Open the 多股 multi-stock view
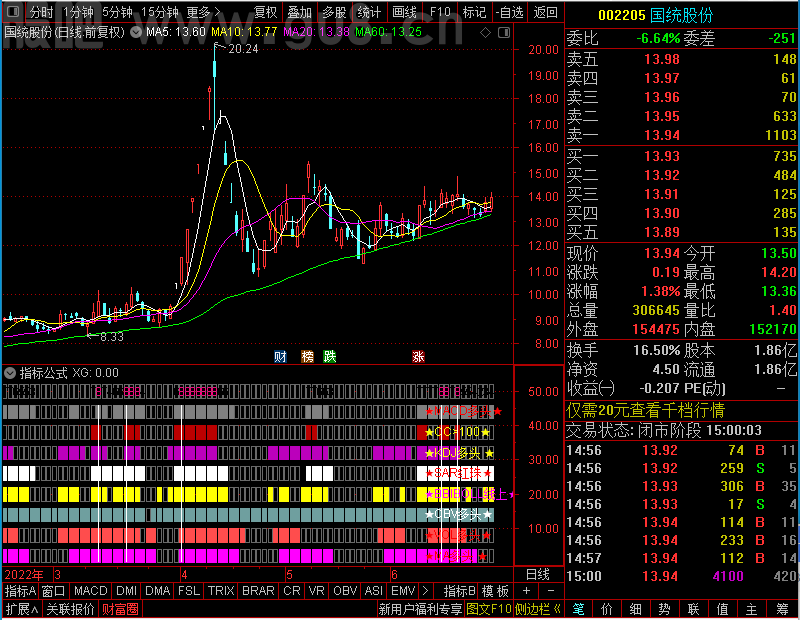The height and width of the screenshot is (620, 800). (x=334, y=12)
